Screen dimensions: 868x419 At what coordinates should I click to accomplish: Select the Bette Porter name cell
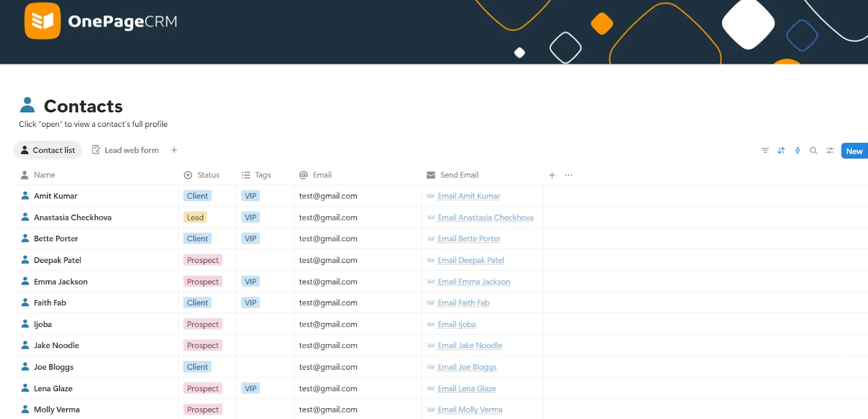(98, 238)
